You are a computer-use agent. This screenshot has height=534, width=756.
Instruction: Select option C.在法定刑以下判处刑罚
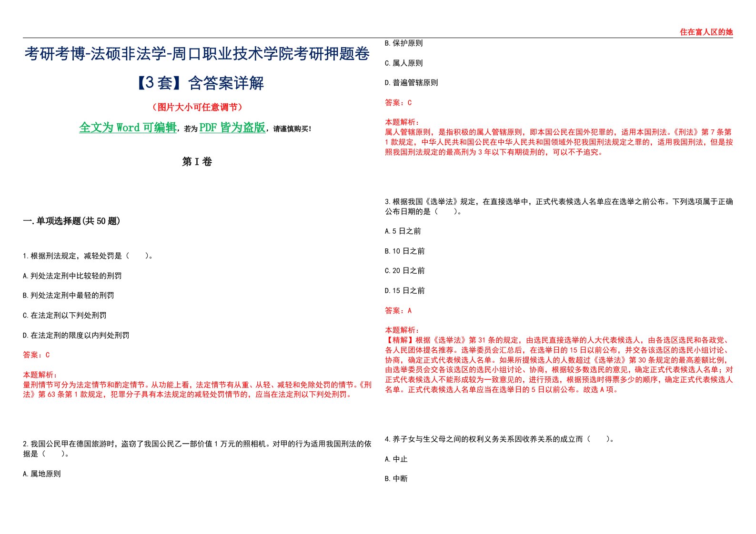point(64,316)
